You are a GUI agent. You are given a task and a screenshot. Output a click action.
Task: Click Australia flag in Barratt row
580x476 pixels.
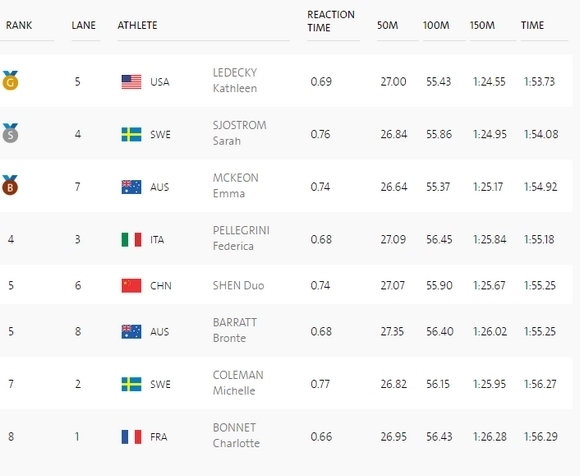[131, 332]
